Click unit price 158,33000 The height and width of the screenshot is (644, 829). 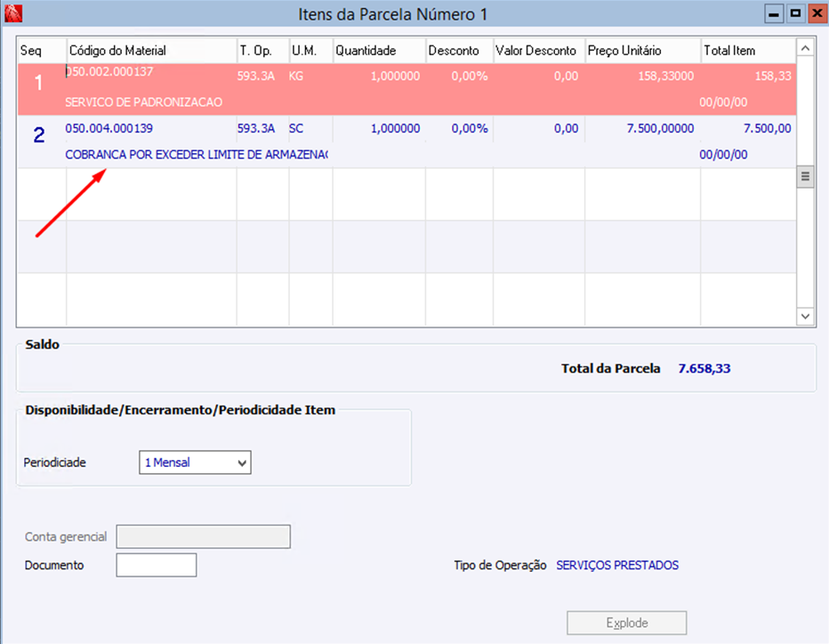[x=666, y=76]
